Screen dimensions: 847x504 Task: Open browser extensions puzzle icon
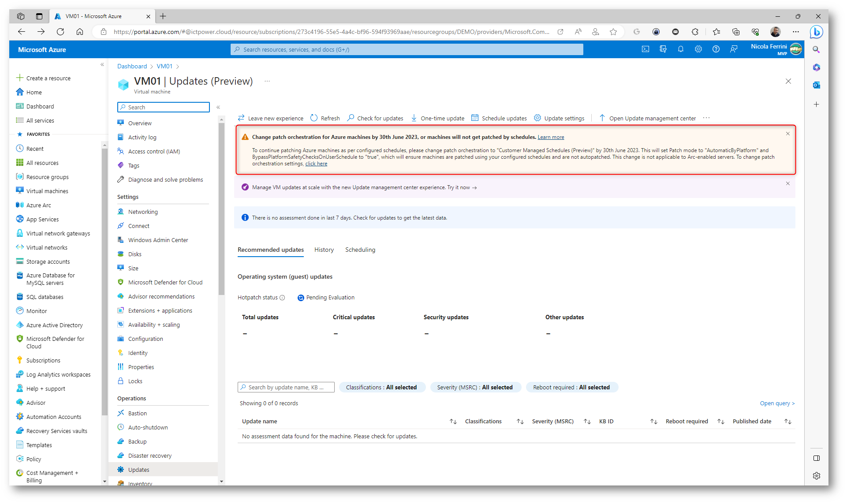(695, 32)
